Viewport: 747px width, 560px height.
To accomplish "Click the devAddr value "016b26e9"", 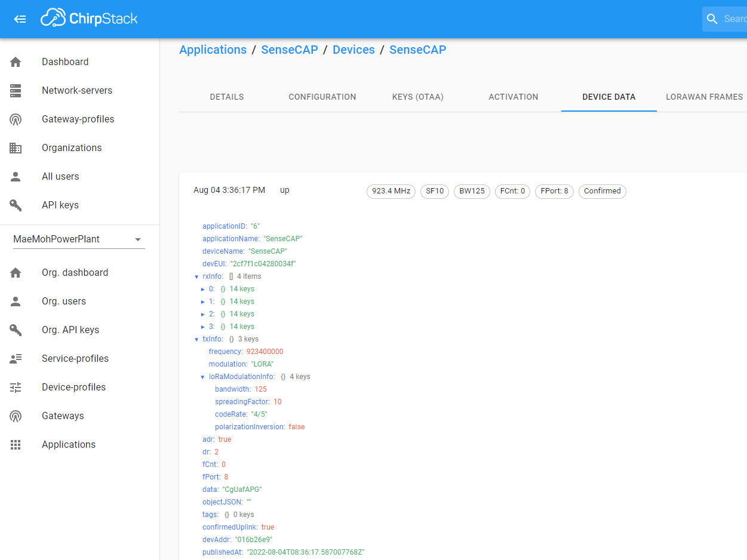I will pos(254,540).
